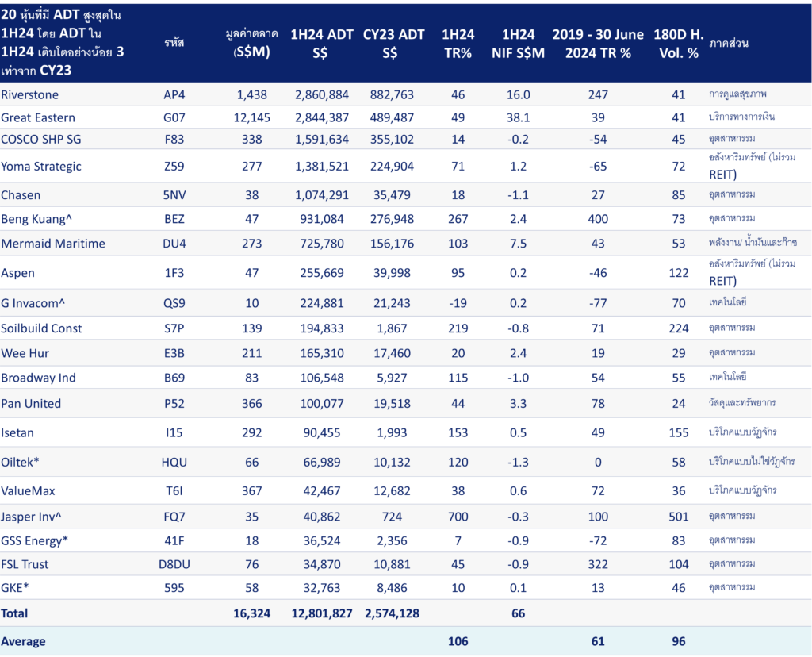Click the Riverstone company name
Screen dimensions: 812x657
(29, 94)
